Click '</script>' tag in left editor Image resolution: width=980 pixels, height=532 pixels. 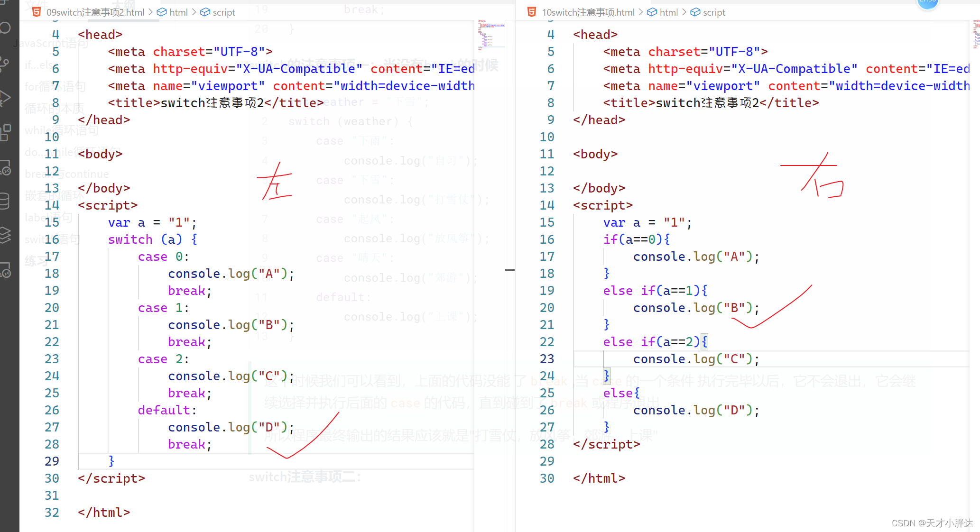[111, 478]
